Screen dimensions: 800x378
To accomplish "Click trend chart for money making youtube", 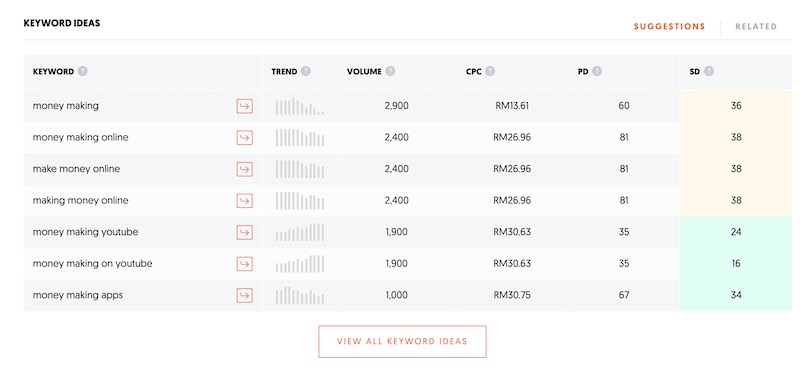I will [300, 233].
